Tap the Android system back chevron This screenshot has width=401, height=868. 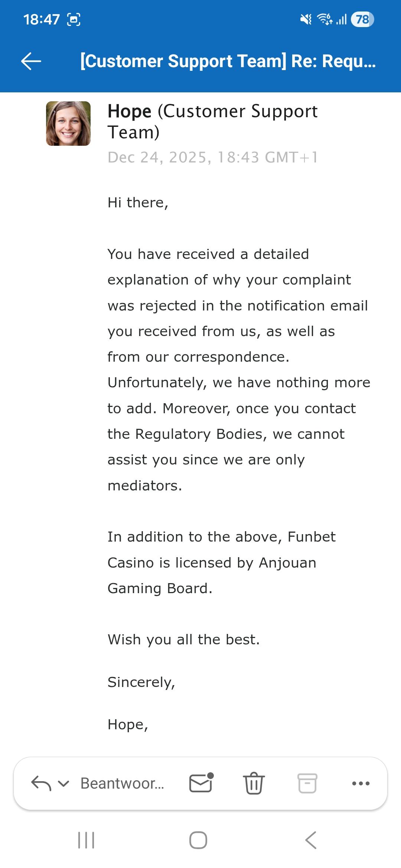(311, 840)
